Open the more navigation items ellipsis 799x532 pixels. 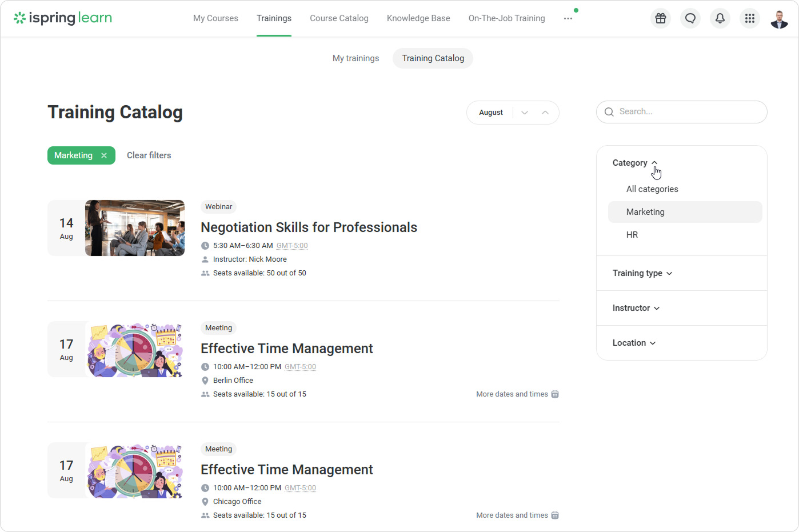[x=568, y=18]
